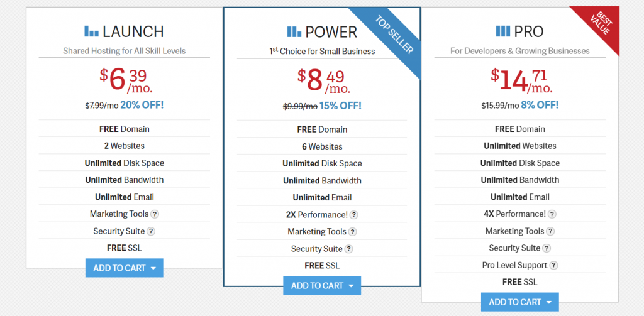Click help icon beside Launch Marketing Tools
Viewport: 644px width, 316px height.
pyautogui.click(x=155, y=214)
